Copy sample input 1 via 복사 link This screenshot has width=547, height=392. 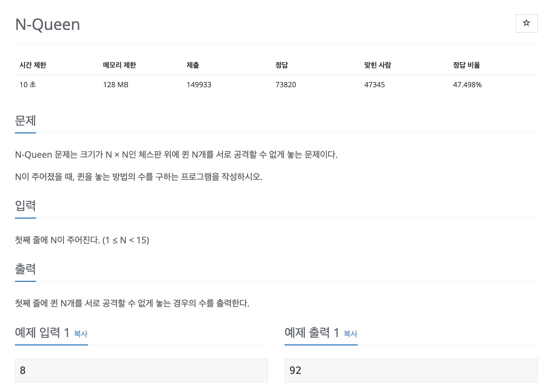coord(81,334)
